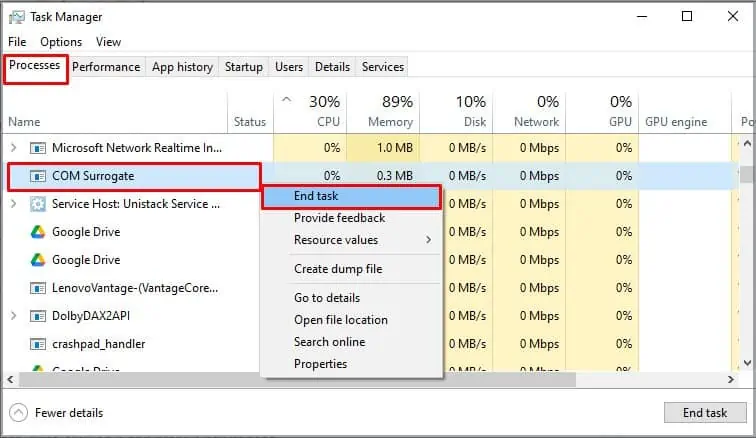This screenshot has height=438, width=756.
Task: Click the 1.0 MB memory value
Action: coord(395,148)
